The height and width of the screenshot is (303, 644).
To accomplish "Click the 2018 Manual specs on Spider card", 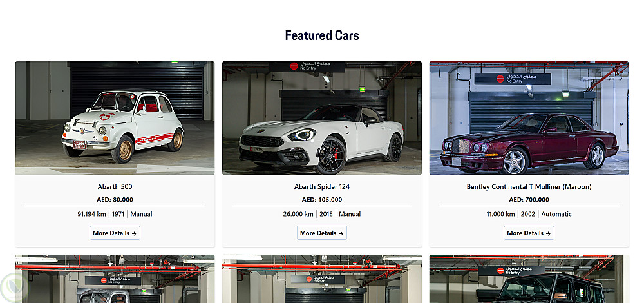I will coord(339,214).
